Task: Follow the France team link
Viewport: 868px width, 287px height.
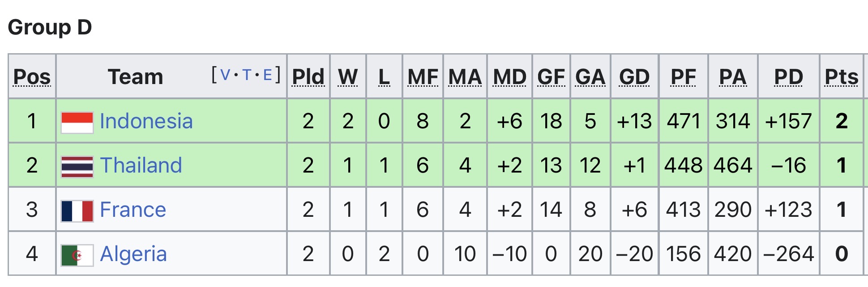Action: tap(133, 210)
